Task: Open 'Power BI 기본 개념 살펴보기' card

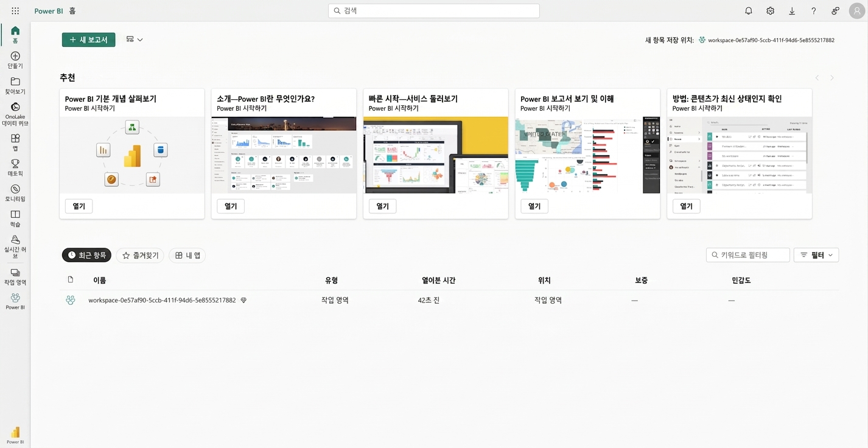Action: (x=79, y=206)
